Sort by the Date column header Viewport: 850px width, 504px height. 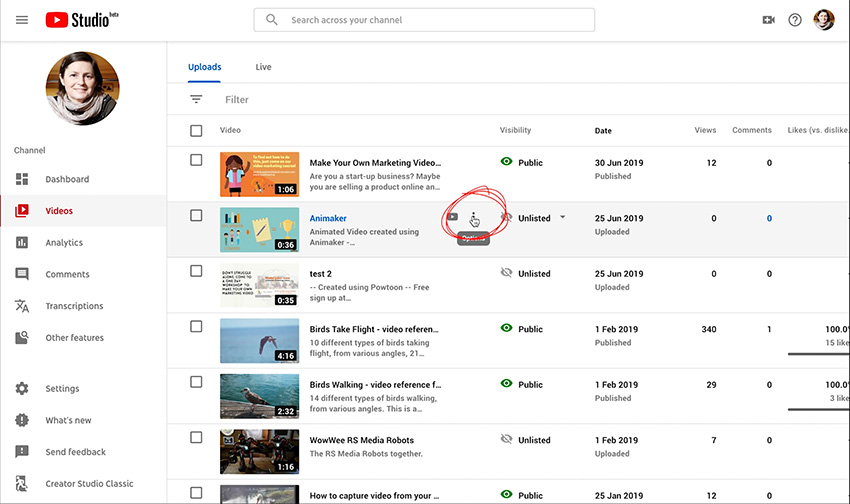point(603,131)
